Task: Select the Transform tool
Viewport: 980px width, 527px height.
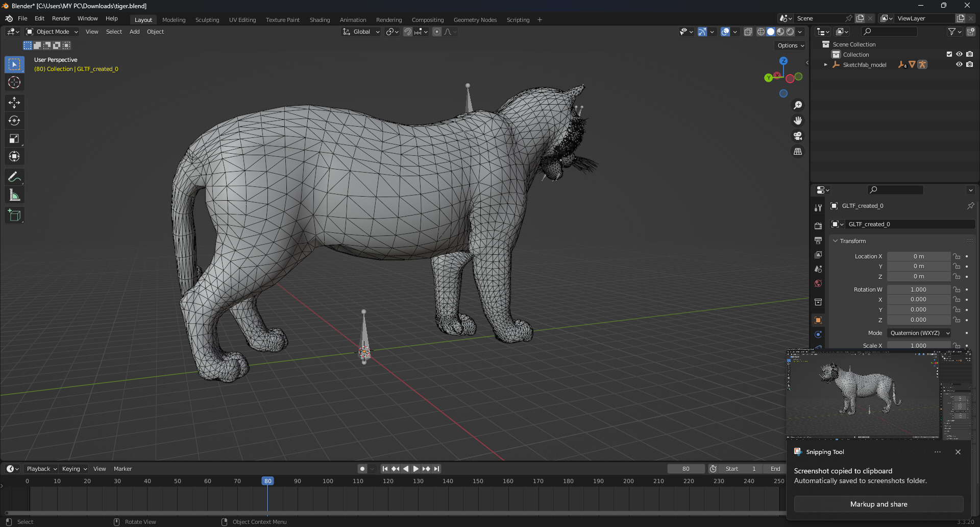Action: tap(14, 156)
